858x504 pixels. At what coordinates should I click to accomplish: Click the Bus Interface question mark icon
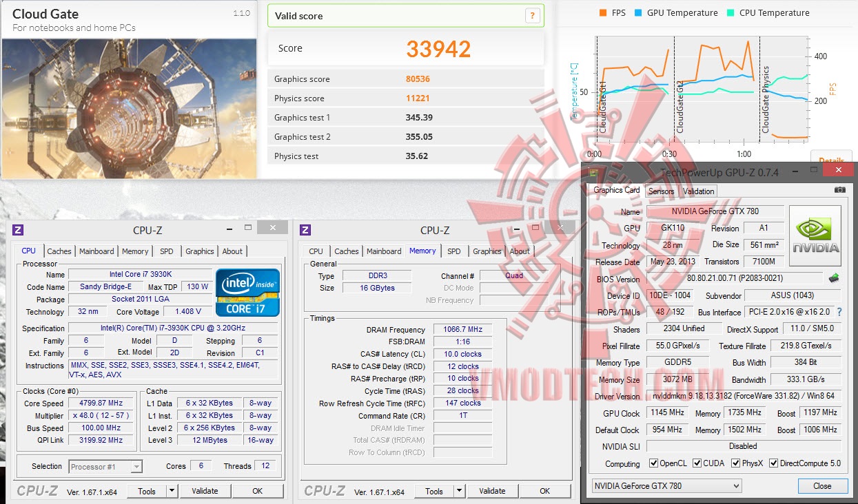point(839,313)
